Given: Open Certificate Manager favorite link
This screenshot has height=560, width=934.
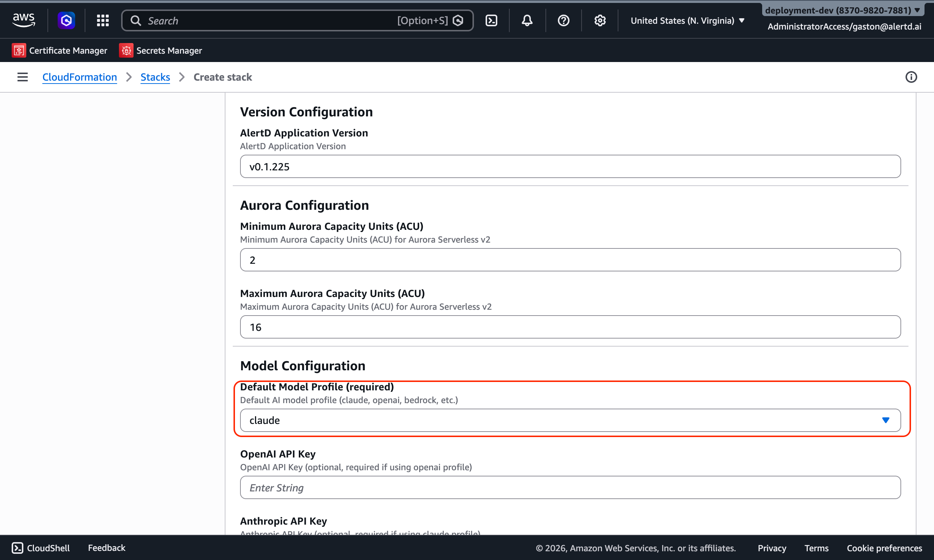Looking at the screenshot, I should (x=68, y=50).
